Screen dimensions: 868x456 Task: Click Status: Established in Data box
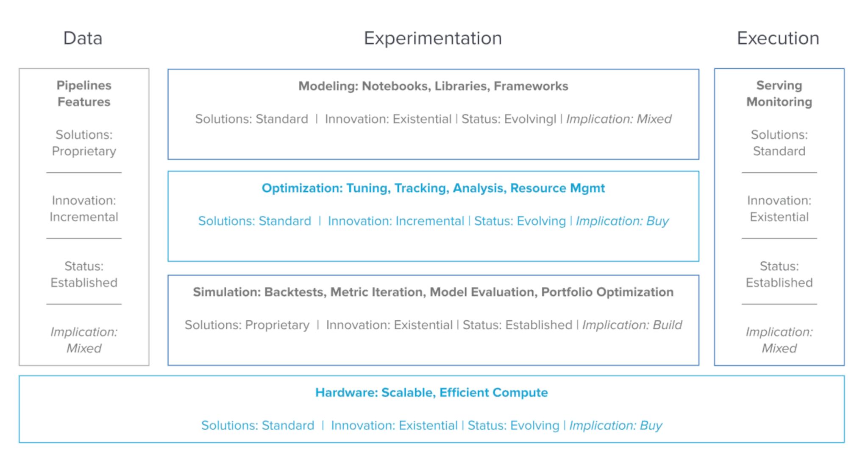pyautogui.click(x=84, y=274)
